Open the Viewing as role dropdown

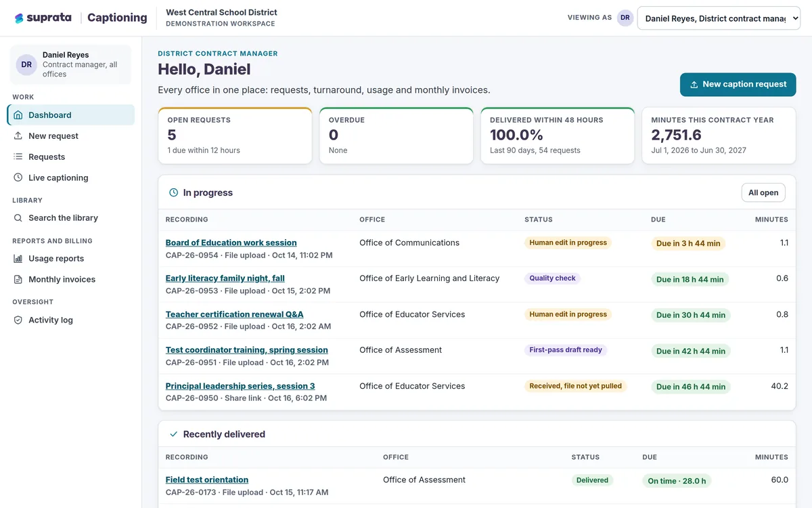pos(719,18)
